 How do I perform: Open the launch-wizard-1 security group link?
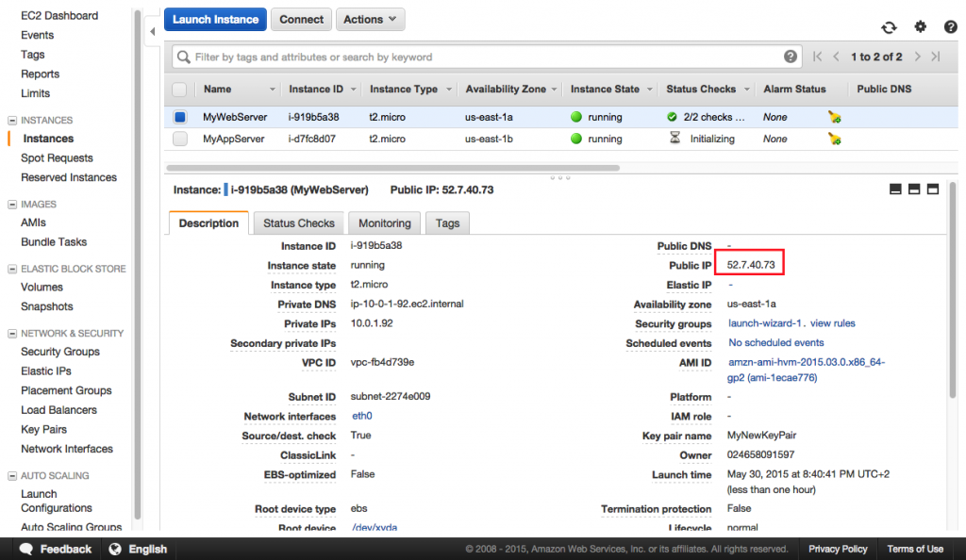(764, 323)
